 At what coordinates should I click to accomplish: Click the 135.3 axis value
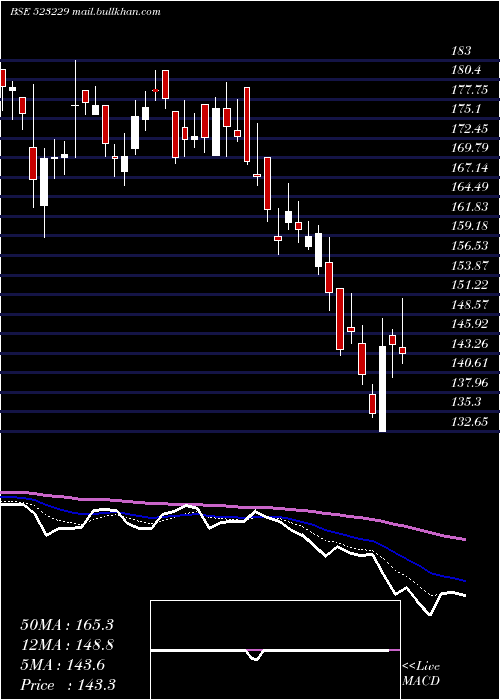(x=466, y=402)
